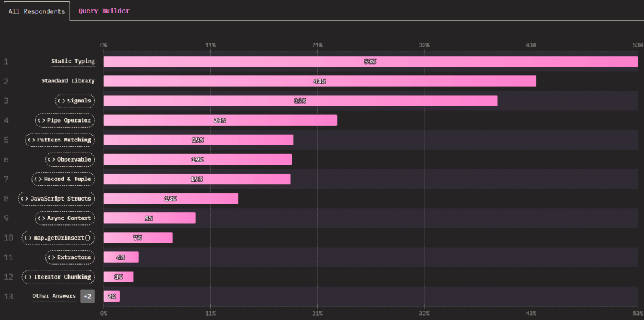This screenshot has height=320, width=644.
Task: Open the Standard Library label link
Action: tap(68, 81)
